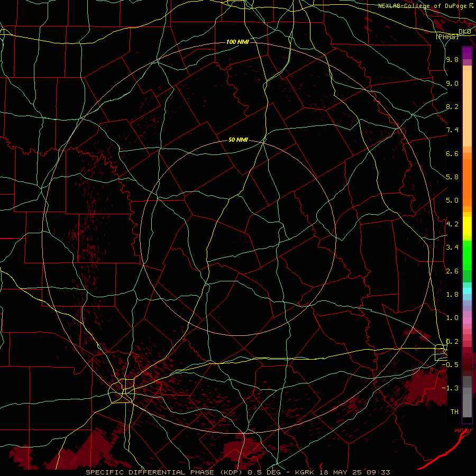Click the TH label at the scale bottom

point(454,412)
